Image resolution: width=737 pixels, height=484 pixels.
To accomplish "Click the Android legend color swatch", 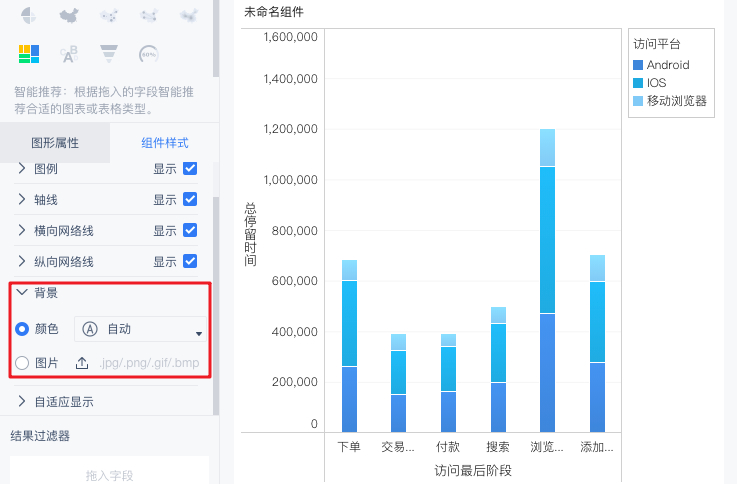I will [638, 65].
